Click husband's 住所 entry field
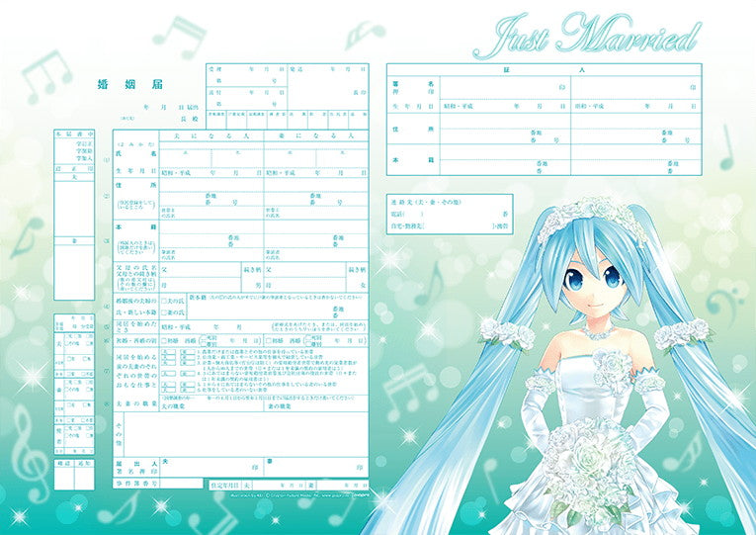This screenshot has height=535, width=756. (x=211, y=192)
